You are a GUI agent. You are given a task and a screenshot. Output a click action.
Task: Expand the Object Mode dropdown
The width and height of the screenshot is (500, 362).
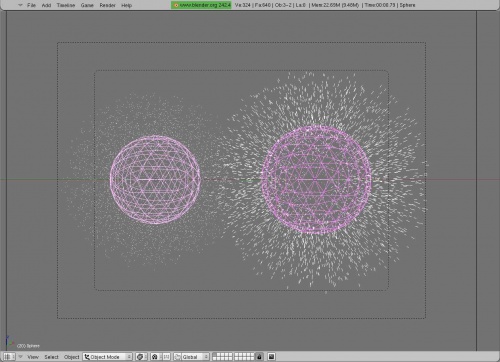pyautogui.click(x=107, y=357)
